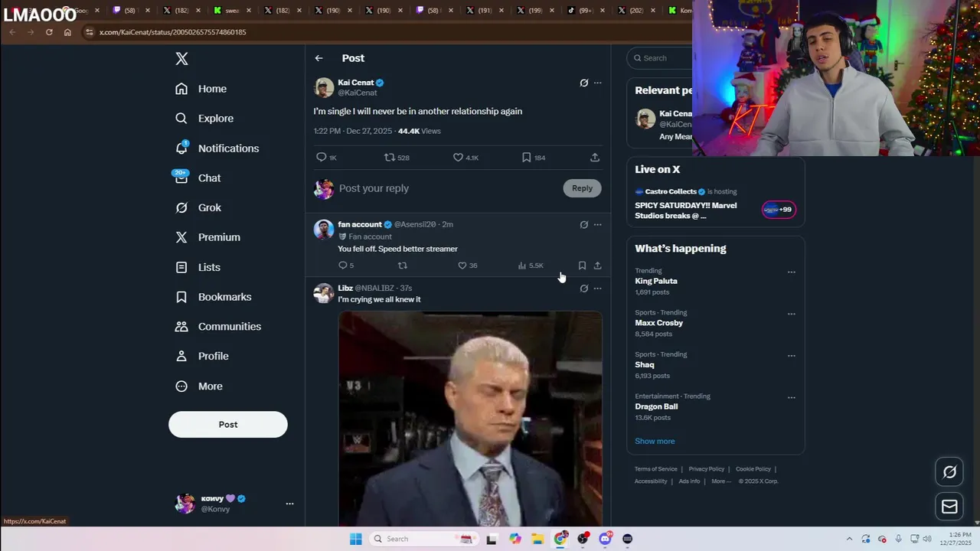
Task: Open floating Grok button
Action: point(949,472)
